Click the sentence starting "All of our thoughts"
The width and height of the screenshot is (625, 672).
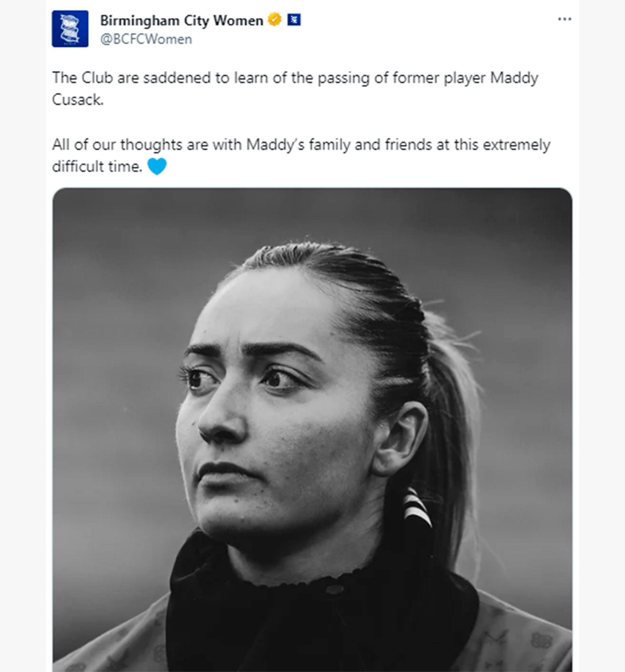[301, 145]
